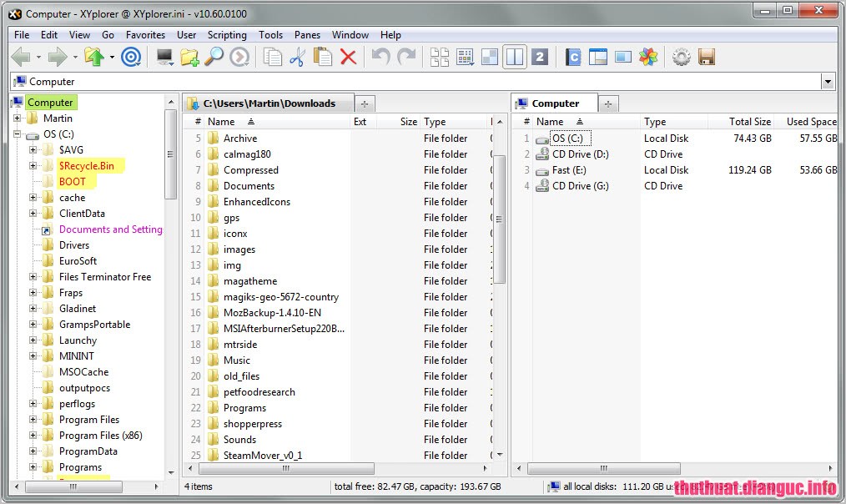
Task: Click the Redo toolbar icon
Action: (406, 57)
